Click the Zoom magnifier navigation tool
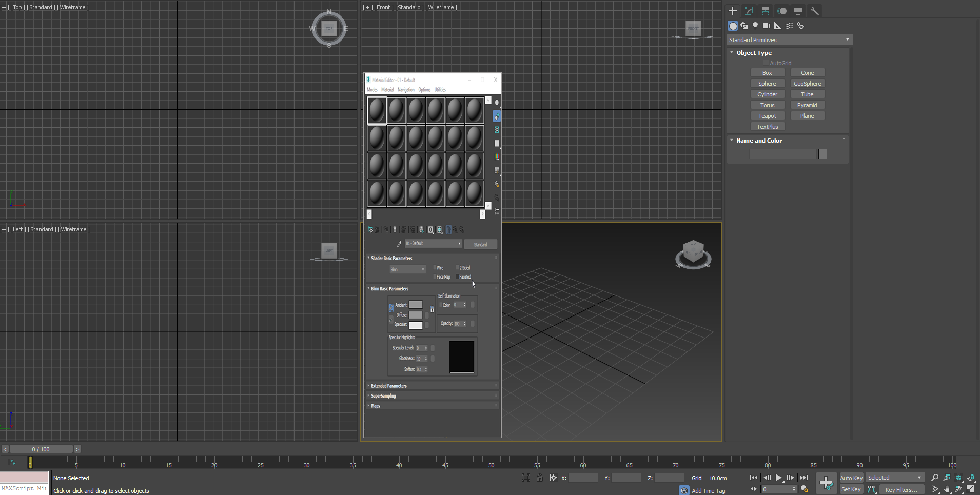Image resolution: width=980 pixels, height=495 pixels. pos(935,478)
